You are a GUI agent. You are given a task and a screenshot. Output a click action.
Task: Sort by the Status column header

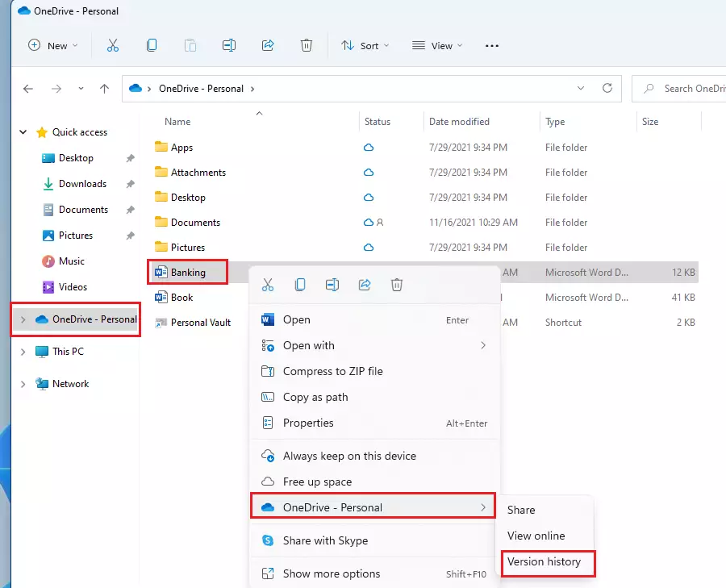[377, 122]
